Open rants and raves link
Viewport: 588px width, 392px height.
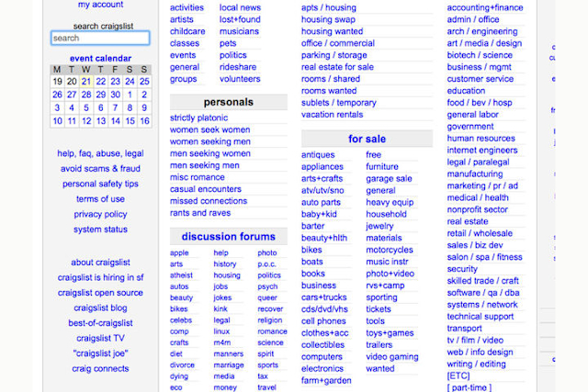click(200, 213)
